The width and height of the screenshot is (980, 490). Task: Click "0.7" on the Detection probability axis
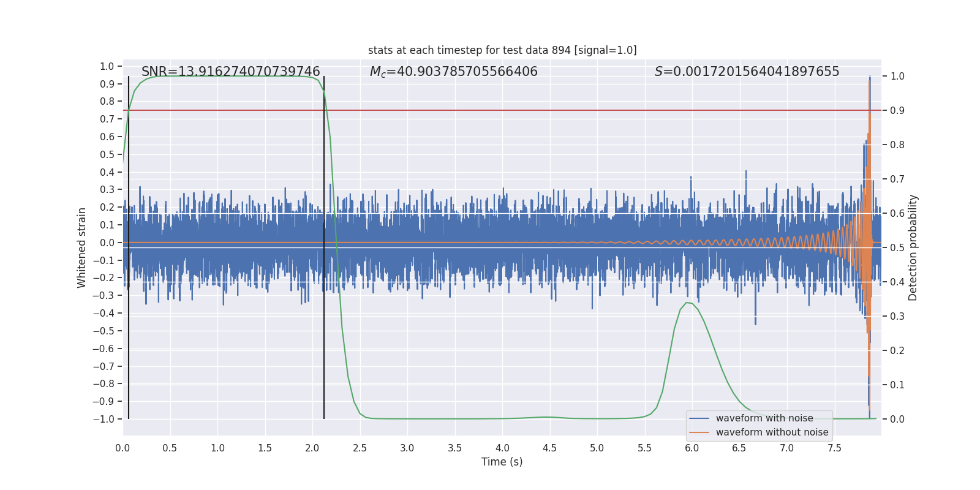897,179
